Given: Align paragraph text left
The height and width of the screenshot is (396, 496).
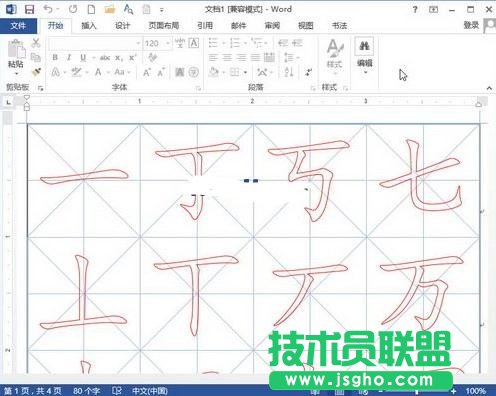Looking at the screenshot, I should [213, 58].
